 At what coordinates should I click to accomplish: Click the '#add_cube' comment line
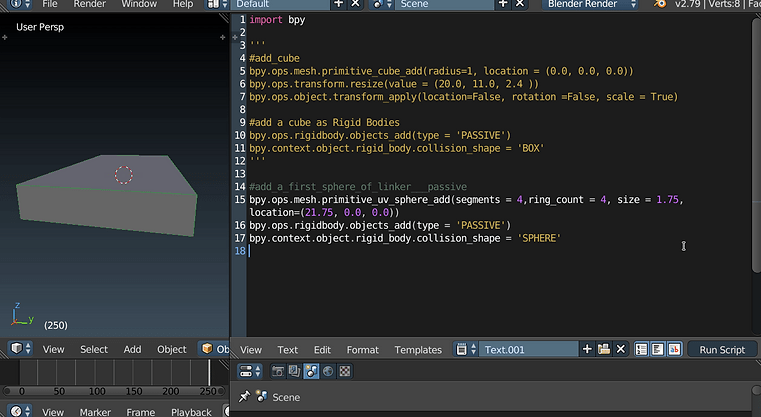pos(274,58)
